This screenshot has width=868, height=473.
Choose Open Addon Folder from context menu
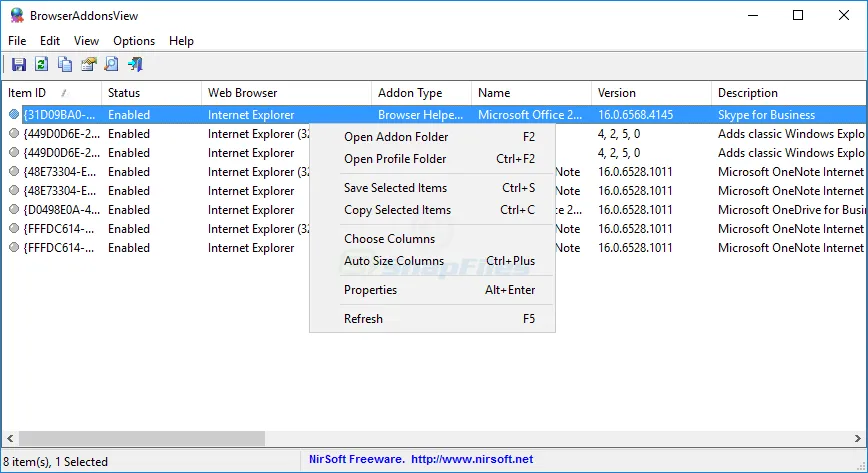[432, 137]
